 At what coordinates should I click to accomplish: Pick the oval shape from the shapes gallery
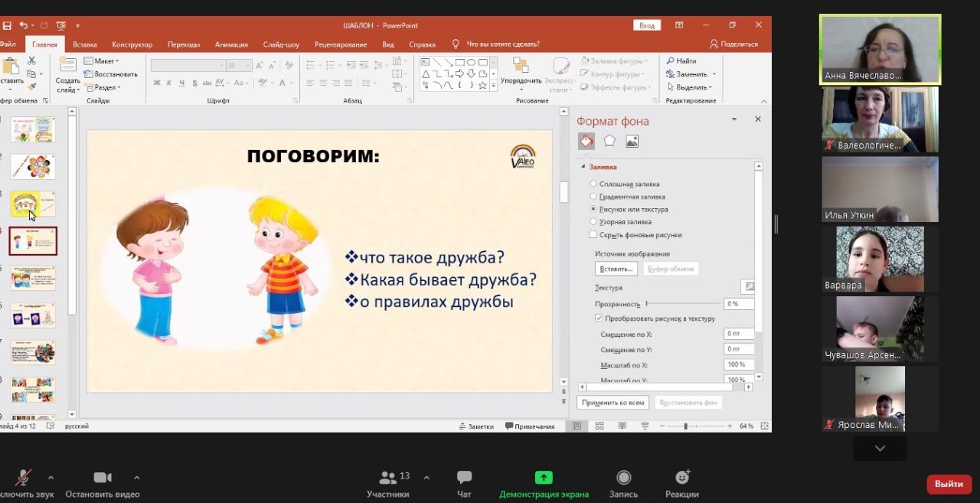[x=471, y=62]
